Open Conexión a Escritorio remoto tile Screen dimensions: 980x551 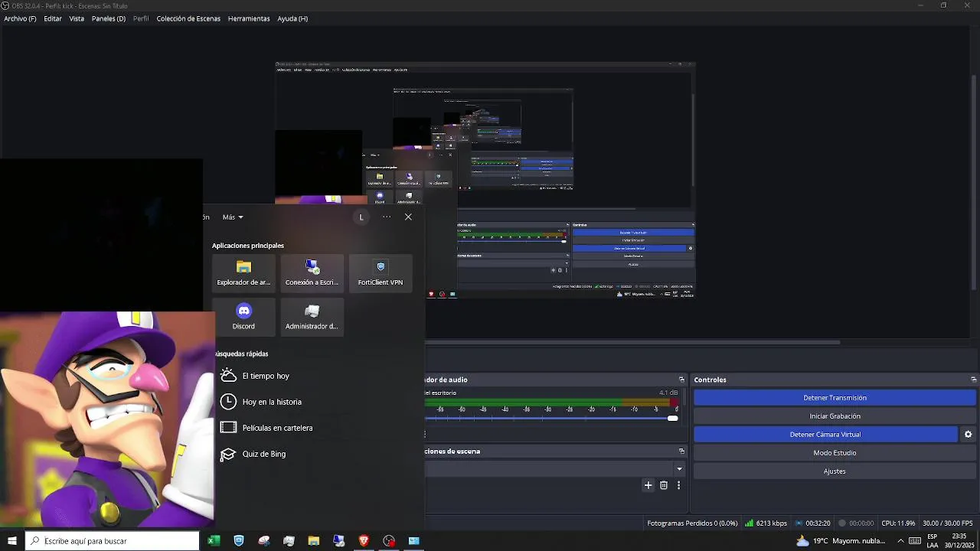[312, 273]
